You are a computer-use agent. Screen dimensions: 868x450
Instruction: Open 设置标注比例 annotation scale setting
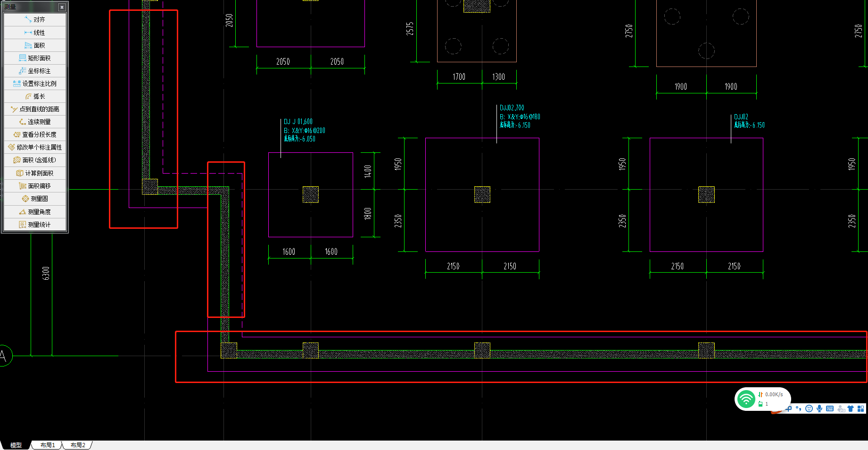pyautogui.click(x=35, y=83)
